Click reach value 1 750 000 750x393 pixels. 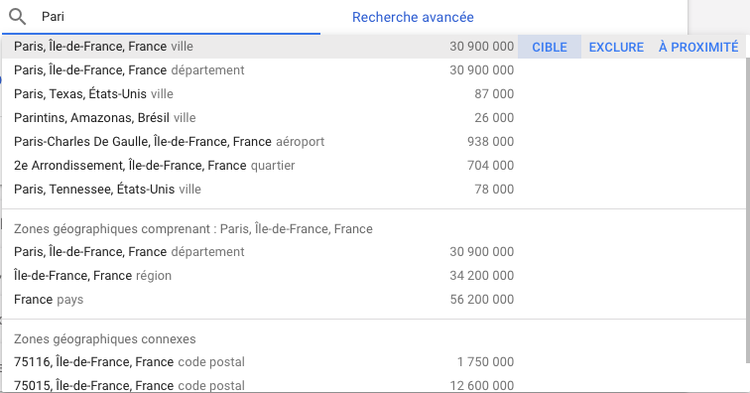pos(485,362)
